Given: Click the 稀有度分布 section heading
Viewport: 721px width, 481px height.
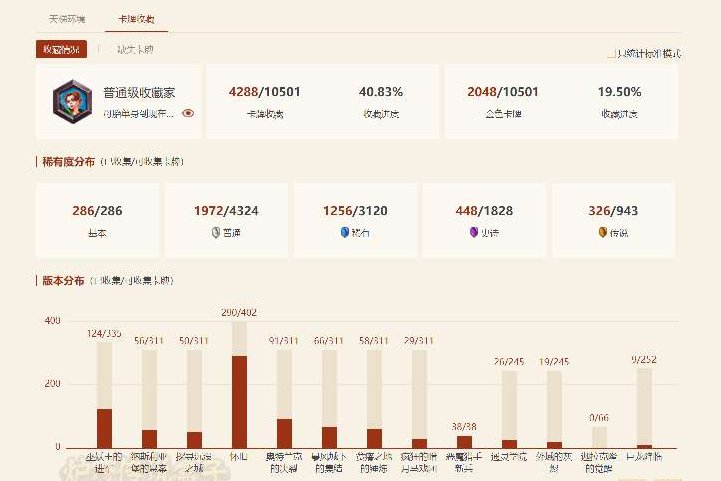Looking at the screenshot, I should 69,162.
